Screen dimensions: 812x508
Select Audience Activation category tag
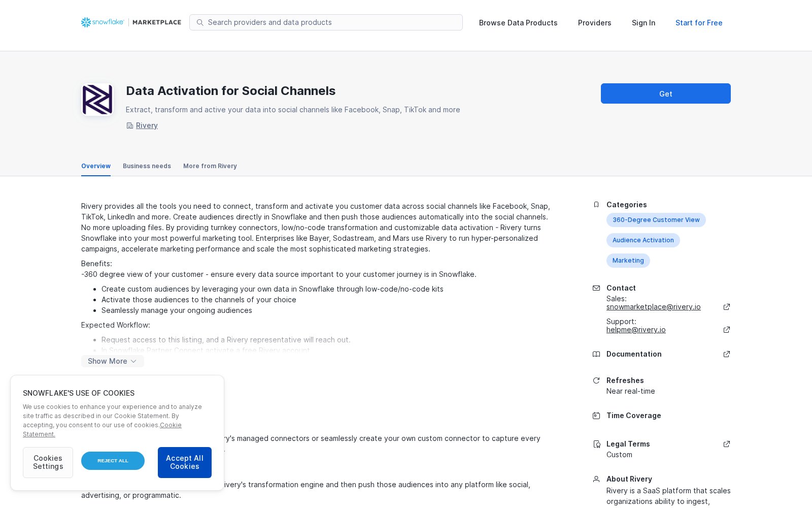point(643,240)
